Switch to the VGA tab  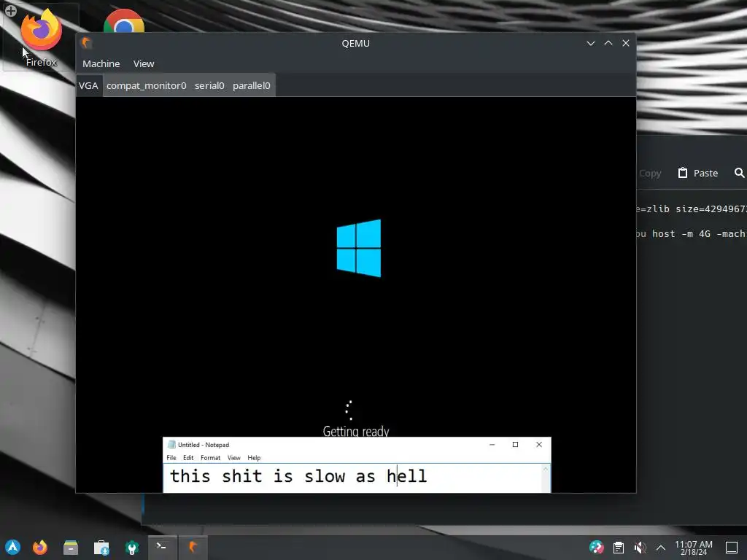[88, 86]
